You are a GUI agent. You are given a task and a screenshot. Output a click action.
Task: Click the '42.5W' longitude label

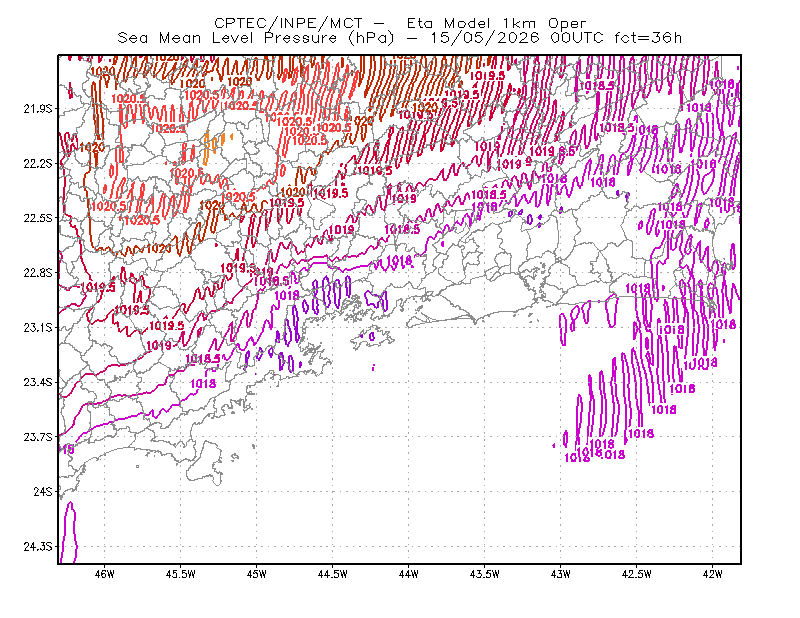coord(637,574)
